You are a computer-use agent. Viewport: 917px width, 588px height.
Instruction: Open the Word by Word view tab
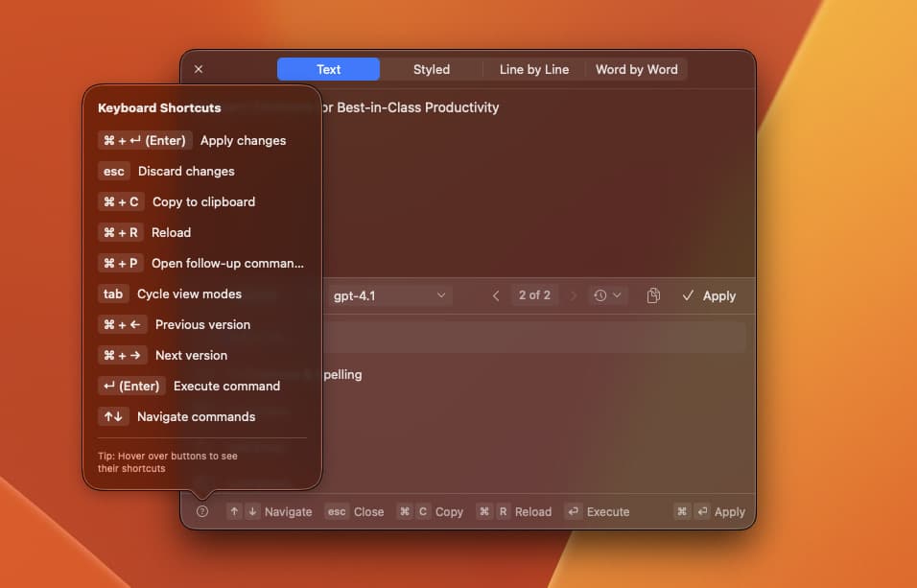point(636,69)
